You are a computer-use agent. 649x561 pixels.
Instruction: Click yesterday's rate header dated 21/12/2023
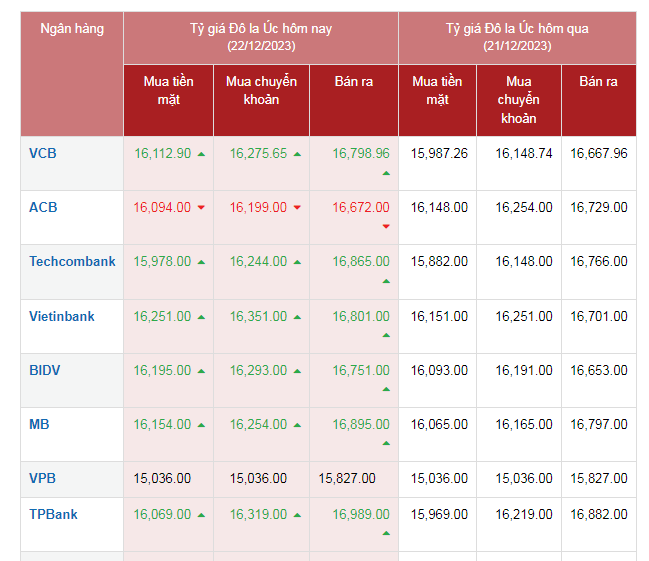pos(517,37)
